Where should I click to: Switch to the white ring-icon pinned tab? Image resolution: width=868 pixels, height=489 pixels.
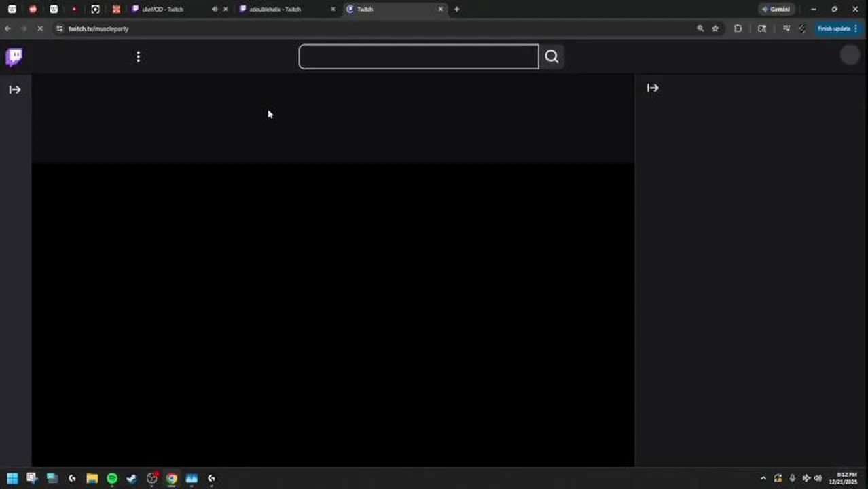(95, 10)
